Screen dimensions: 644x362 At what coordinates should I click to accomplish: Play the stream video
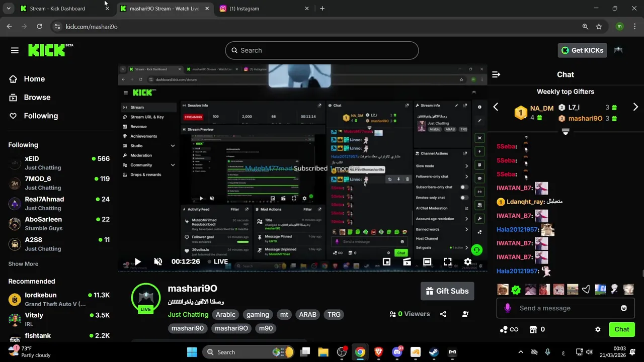(x=137, y=261)
